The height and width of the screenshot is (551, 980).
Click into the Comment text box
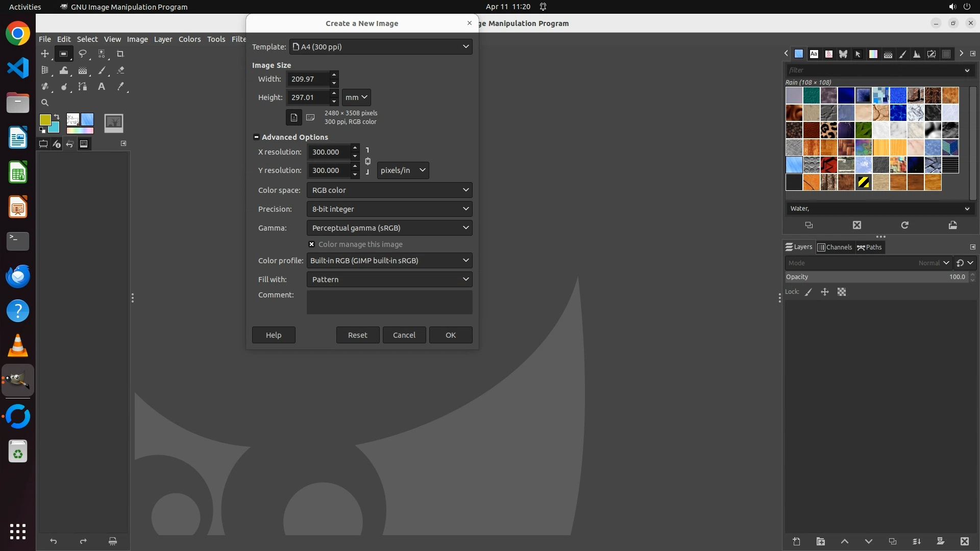(389, 302)
